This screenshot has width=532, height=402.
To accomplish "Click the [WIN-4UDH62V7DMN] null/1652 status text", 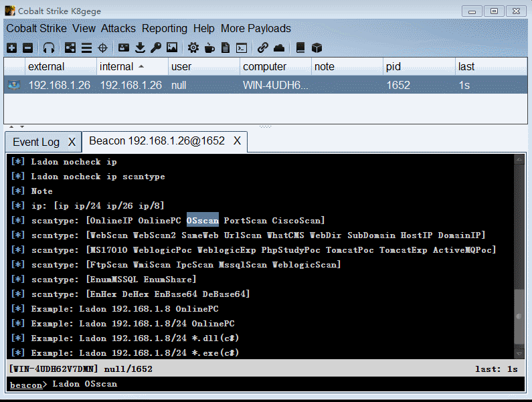I will 80,369.
